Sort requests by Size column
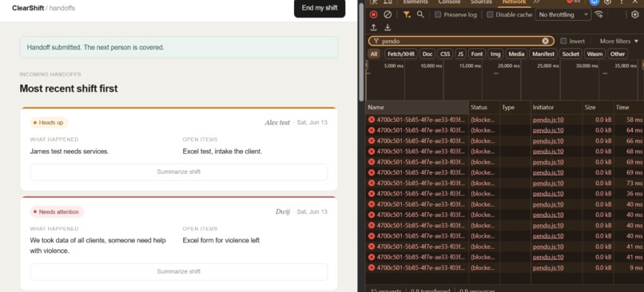Image resolution: width=644 pixels, height=292 pixels. tap(598, 108)
